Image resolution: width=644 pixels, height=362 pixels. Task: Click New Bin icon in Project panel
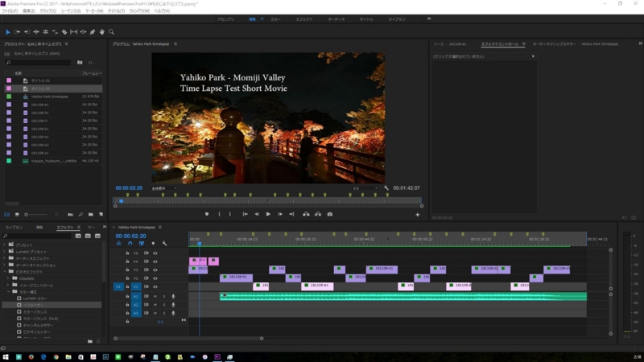point(91,215)
